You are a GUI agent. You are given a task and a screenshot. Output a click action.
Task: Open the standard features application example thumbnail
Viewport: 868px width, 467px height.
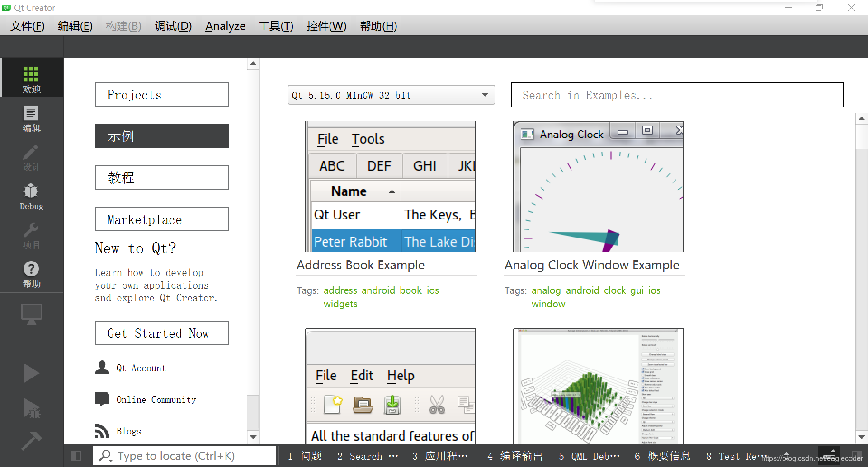click(391, 386)
